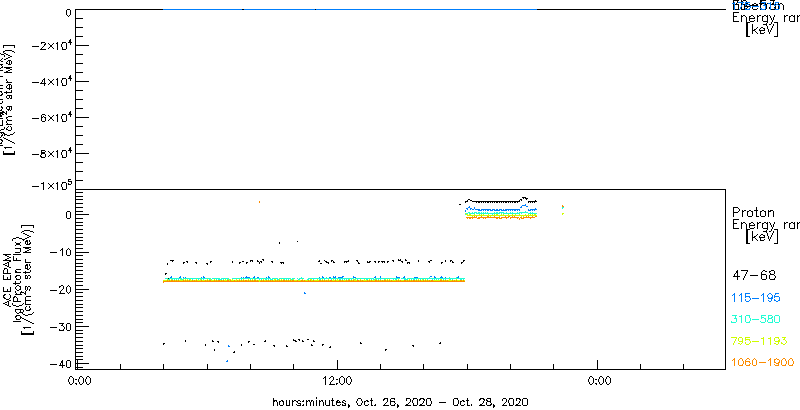
Task: Click the 310-580 cyan legend label
Action: coord(756,320)
